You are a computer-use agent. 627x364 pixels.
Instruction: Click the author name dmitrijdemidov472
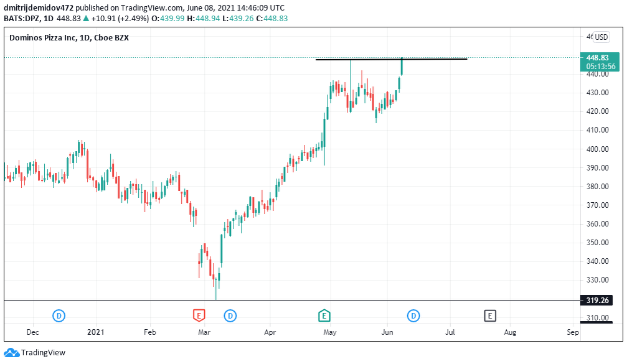[x=39, y=7]
